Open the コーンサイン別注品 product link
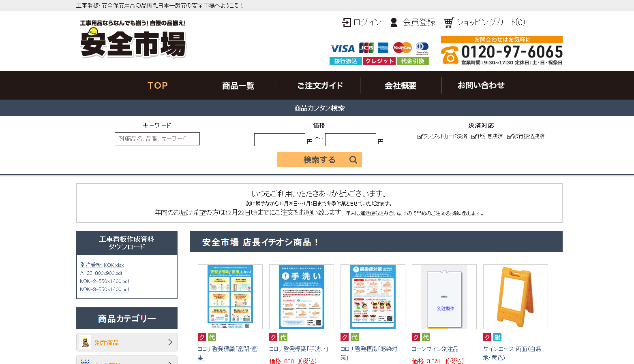This screenshot has width=634, height=364. [435, 349]
